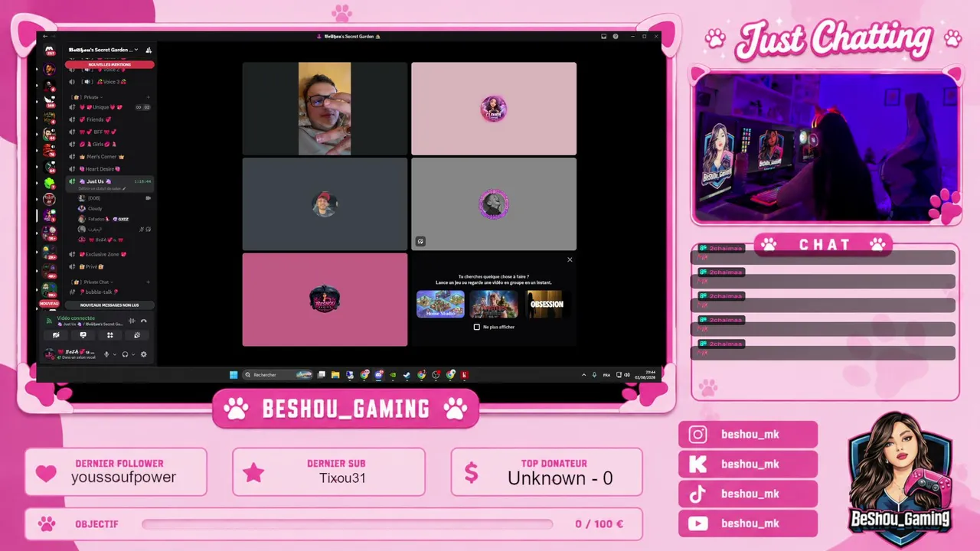980x551 pixels.
Task: Select the Just Us voice channel
Action: point(109,181)
